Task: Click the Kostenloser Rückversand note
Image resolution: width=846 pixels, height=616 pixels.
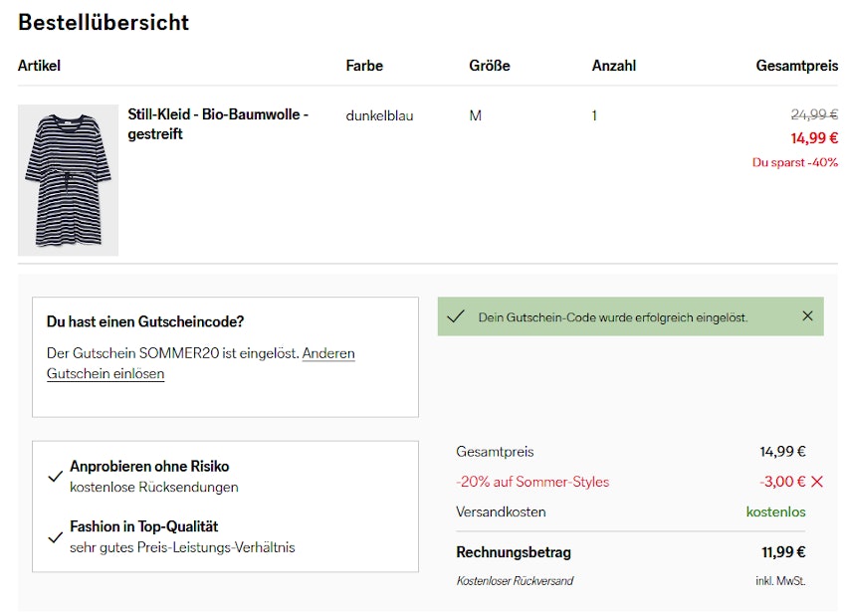Action: tap(515, 580)
